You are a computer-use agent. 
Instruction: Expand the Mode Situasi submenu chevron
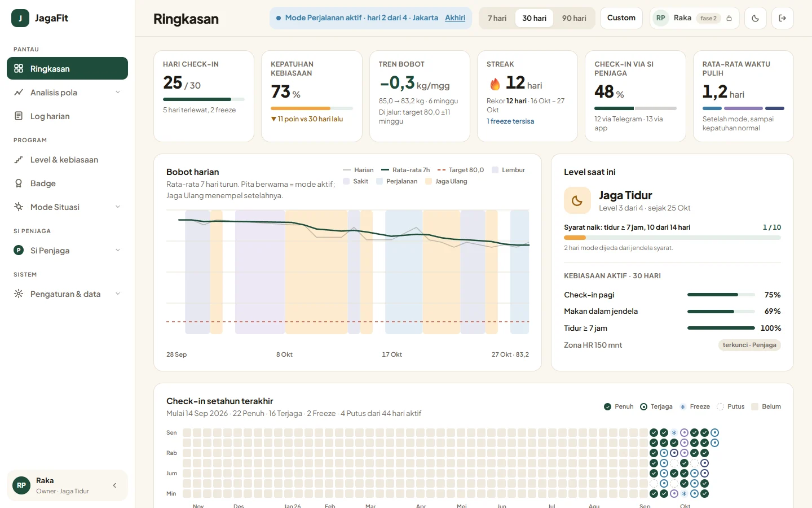[118, 207]
